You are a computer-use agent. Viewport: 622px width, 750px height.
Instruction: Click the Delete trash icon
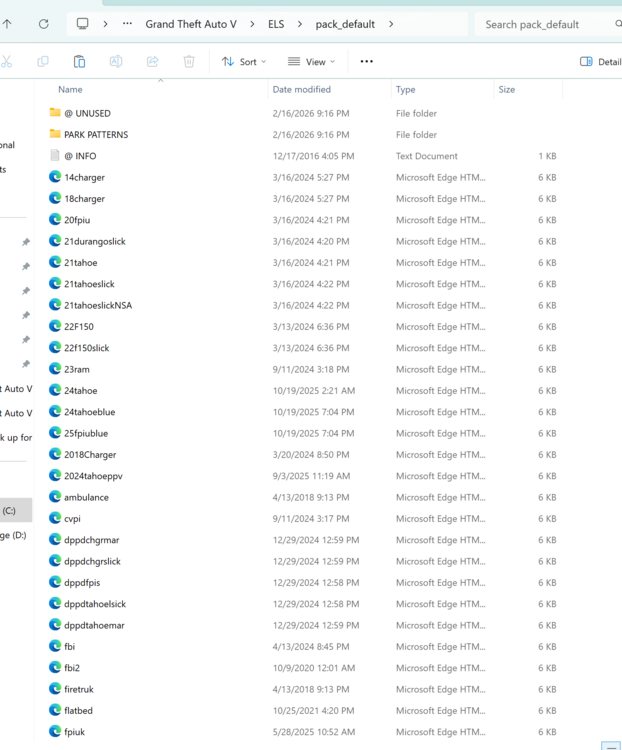(189, 61)
